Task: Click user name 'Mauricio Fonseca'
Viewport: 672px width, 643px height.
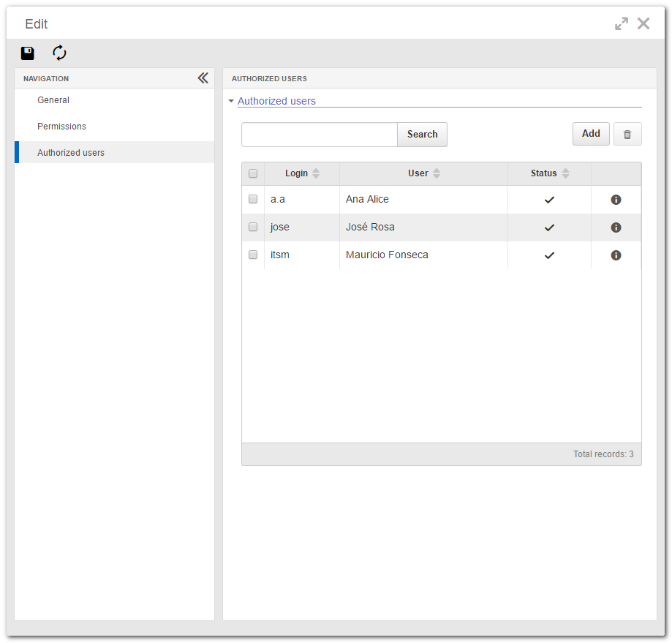Action: point(387,255)
